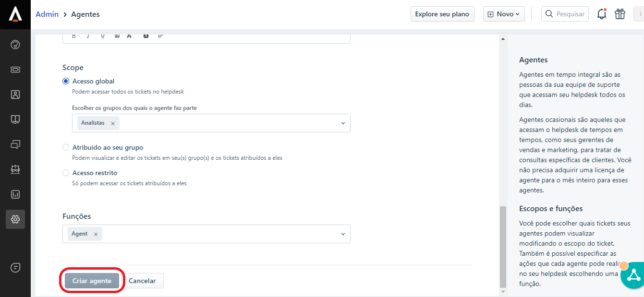Choose Atribuído ao seu grupo scope

pos(66,148)
